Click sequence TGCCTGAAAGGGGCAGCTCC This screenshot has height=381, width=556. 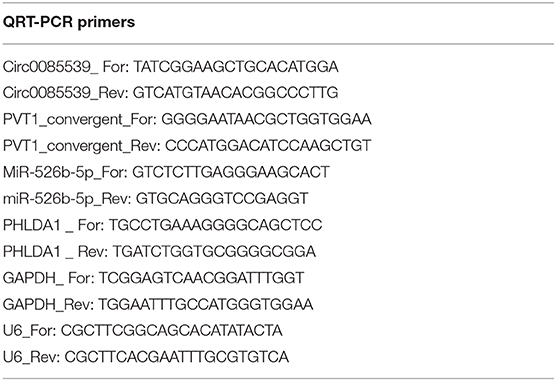[216, 225]
